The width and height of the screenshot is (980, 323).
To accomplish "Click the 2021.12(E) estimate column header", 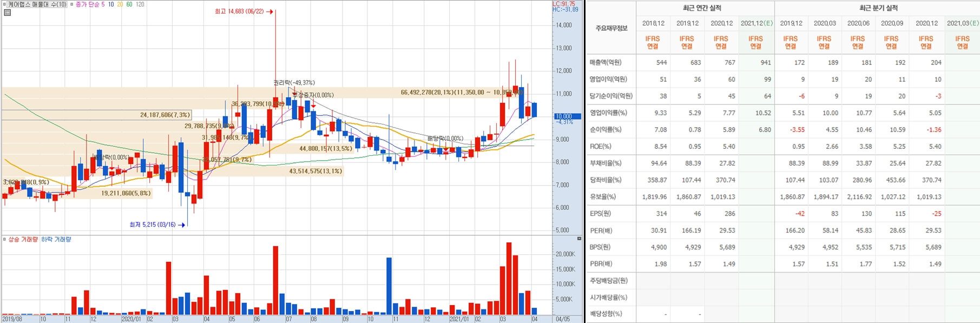I will pyautogui.click(x=757, y=23).
